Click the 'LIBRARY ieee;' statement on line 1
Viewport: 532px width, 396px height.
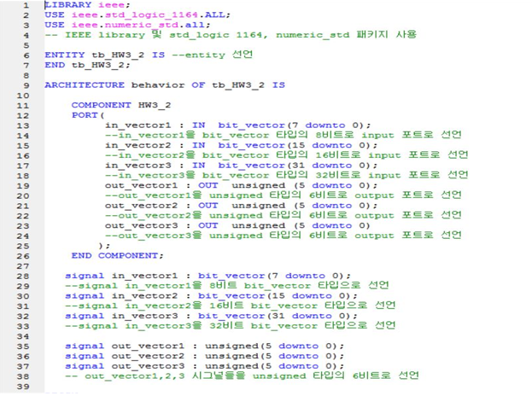point(88,5)
